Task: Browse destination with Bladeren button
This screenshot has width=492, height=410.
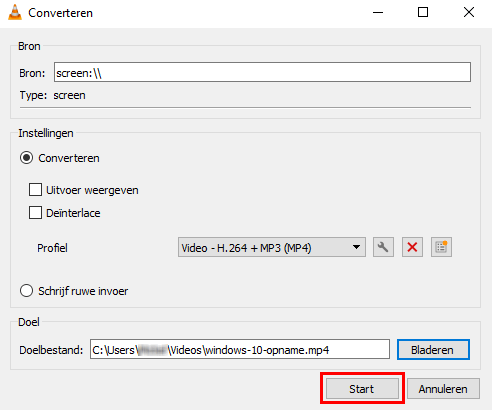Action: pyautogui.click(x=433, y=350)
